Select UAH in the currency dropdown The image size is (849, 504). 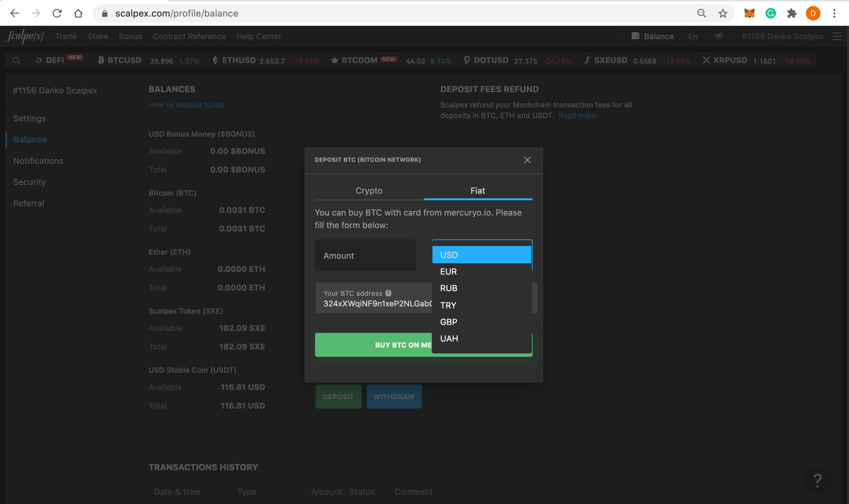482,338
